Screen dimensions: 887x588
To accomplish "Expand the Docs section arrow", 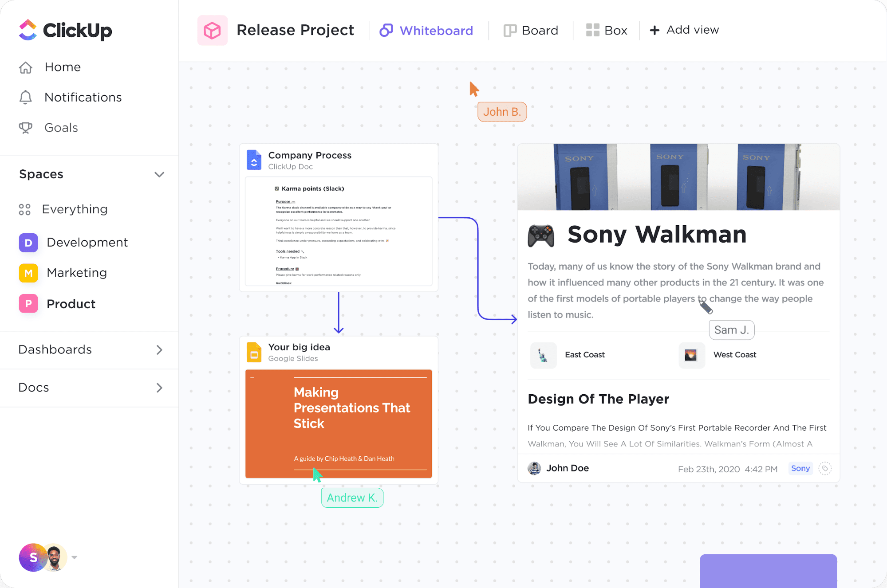I will point(159,388).
